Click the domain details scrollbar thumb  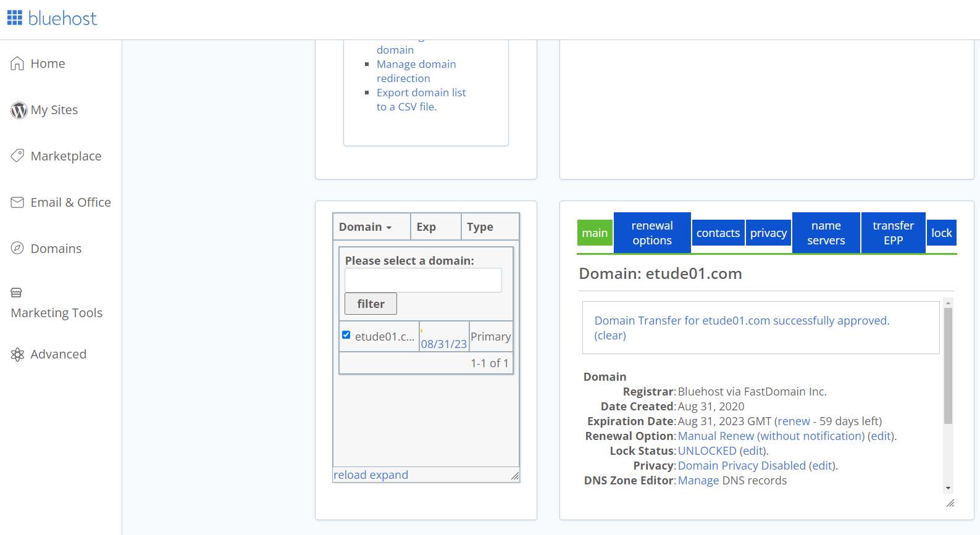(948, 366)
